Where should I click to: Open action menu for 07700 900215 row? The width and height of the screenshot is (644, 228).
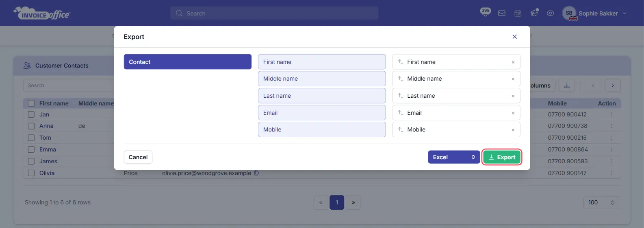(x=611, y=138)
